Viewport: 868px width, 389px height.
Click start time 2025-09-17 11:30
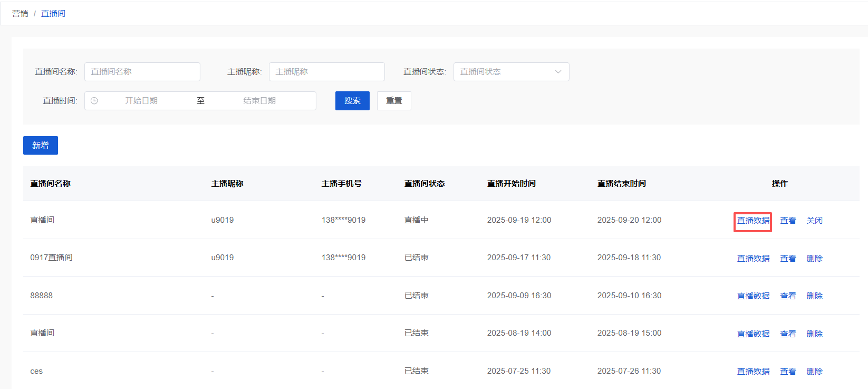(519, 258)
